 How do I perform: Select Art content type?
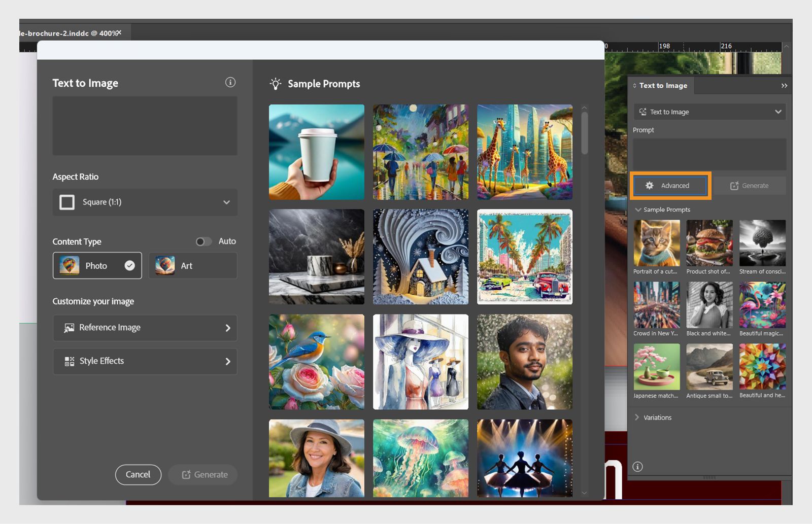click(x=192, y=265)
